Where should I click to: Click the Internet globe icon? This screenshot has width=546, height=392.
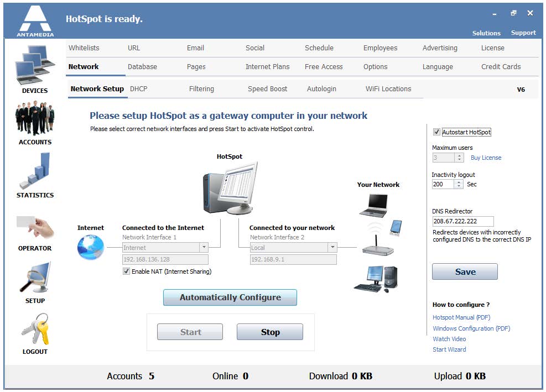tap(91, 247)
